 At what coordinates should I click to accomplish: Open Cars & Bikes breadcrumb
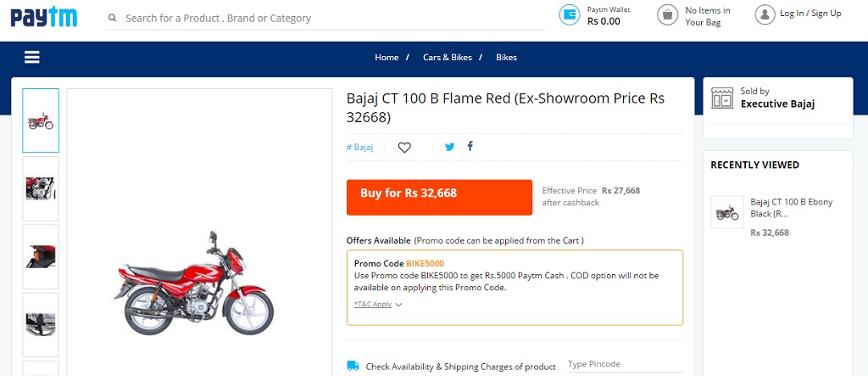pos(448,57)
